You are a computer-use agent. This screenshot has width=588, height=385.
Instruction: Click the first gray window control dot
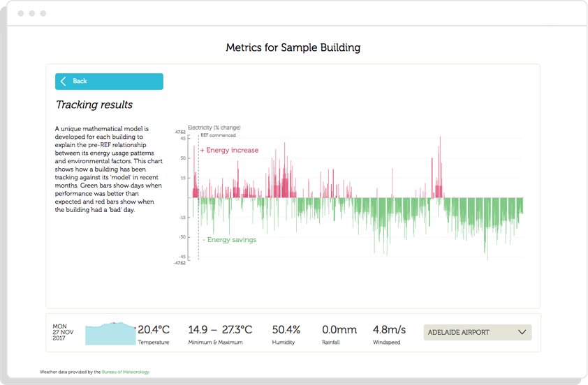20,13
